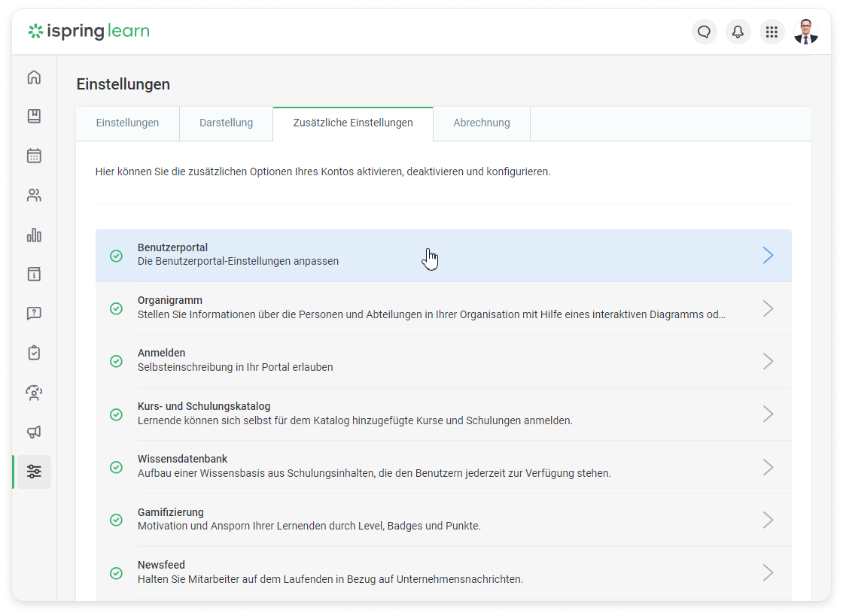This screenshot has width=843, height=616.
Task: Switch to the Darstellung tab
Action: pos(226,123)
